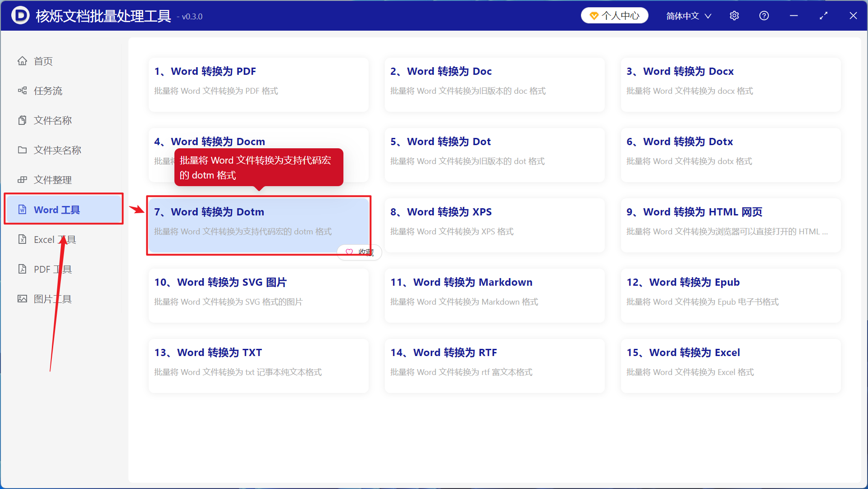
Task: Click 收藏 favorite button on Dotm card
Action: [360, 252]
